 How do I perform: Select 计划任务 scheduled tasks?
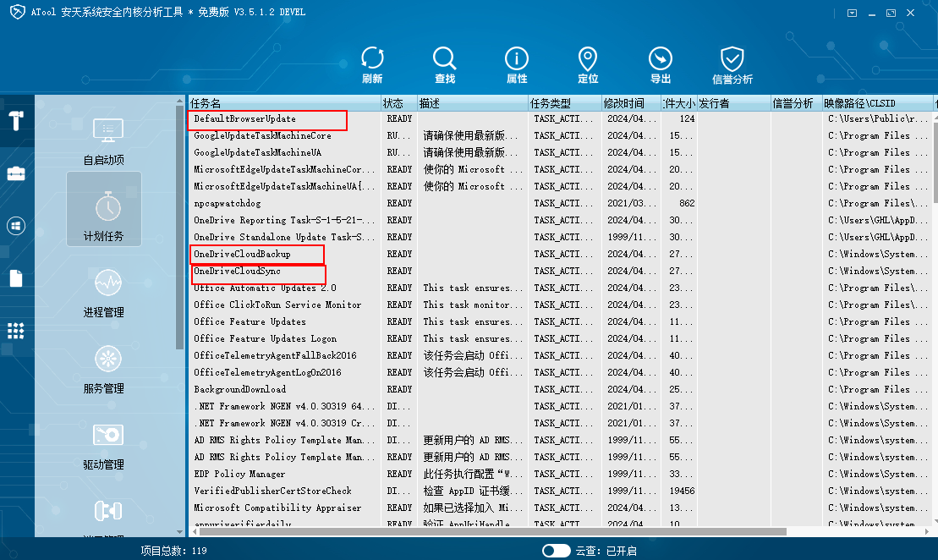coord(104,210)
